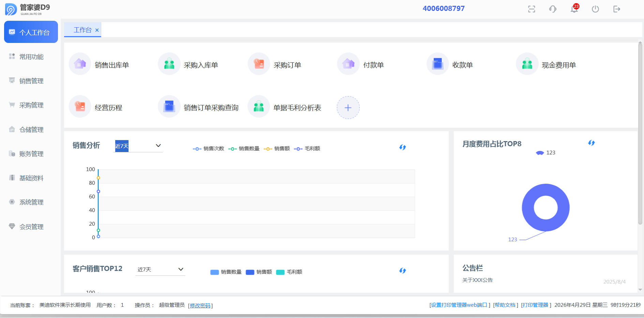Screen dimensions: 644x318
Task: Open 采购管理 in the sidebar
Action: (x=31, y=105)
